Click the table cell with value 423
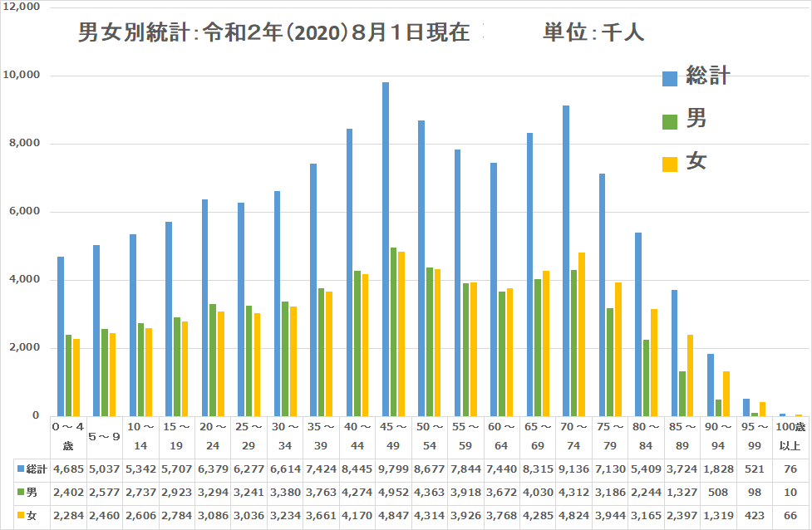Screen dimensions: 812x530 tap(755, 516)
